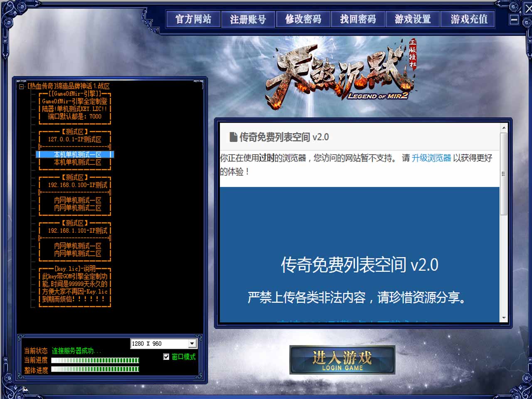Click the 此key带GOM引擎全定制功 line
The width and height of the screenshot is (532, 399).
click(75, 276)
